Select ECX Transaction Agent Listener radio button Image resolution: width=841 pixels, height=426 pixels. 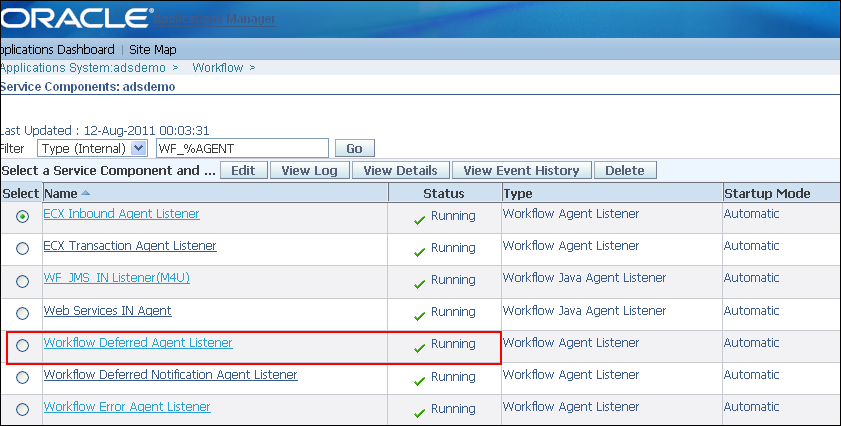click(x=22, y=249)
